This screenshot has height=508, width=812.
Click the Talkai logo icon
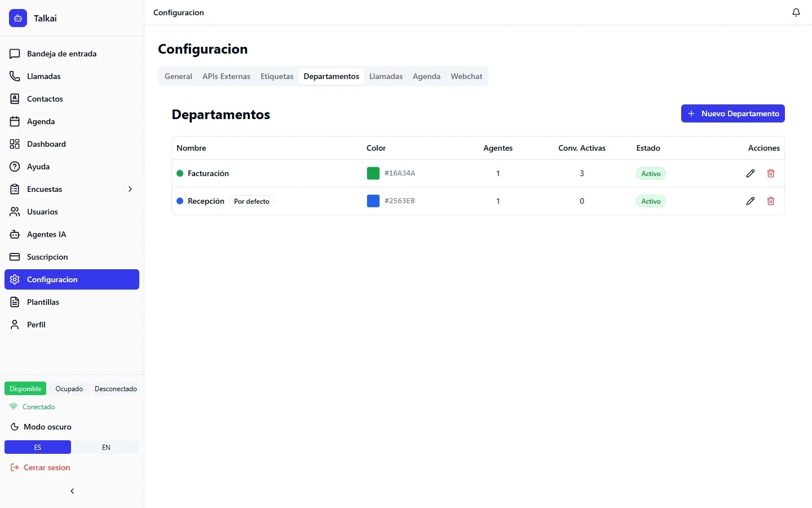18,18
